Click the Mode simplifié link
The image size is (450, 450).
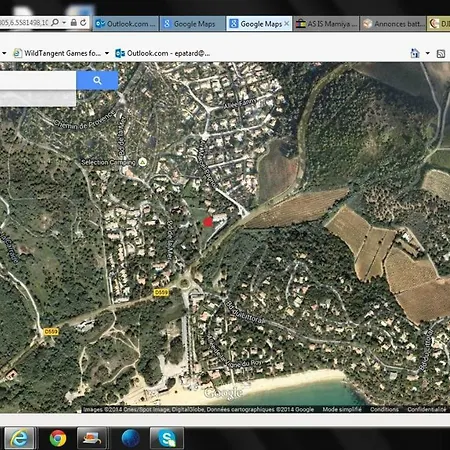coord(342,409)
